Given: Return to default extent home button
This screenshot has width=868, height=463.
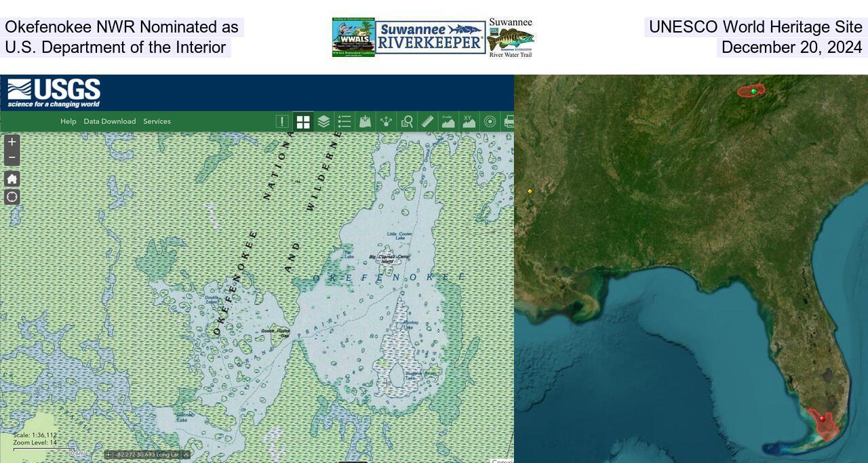Looking at the screenshot, I should pyautogui.click(x=12, y=178).
